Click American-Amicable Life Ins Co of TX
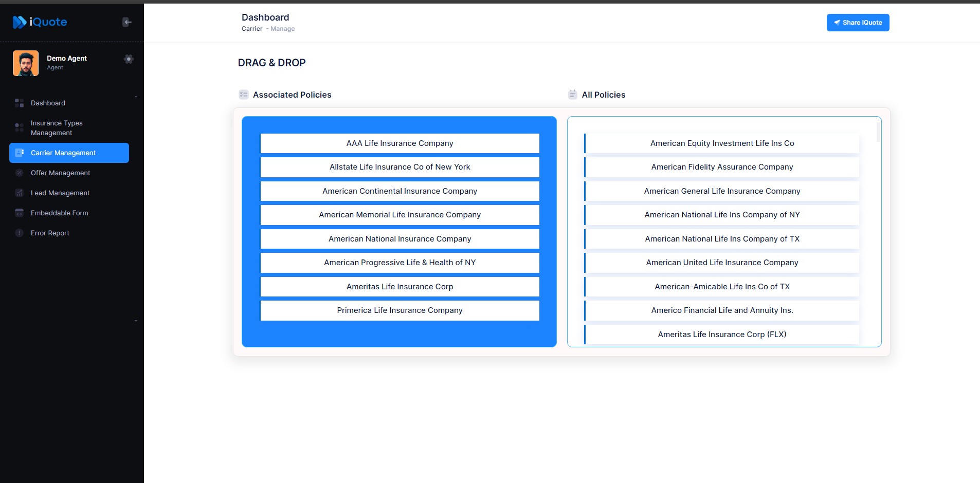 (x=722, y=287)
